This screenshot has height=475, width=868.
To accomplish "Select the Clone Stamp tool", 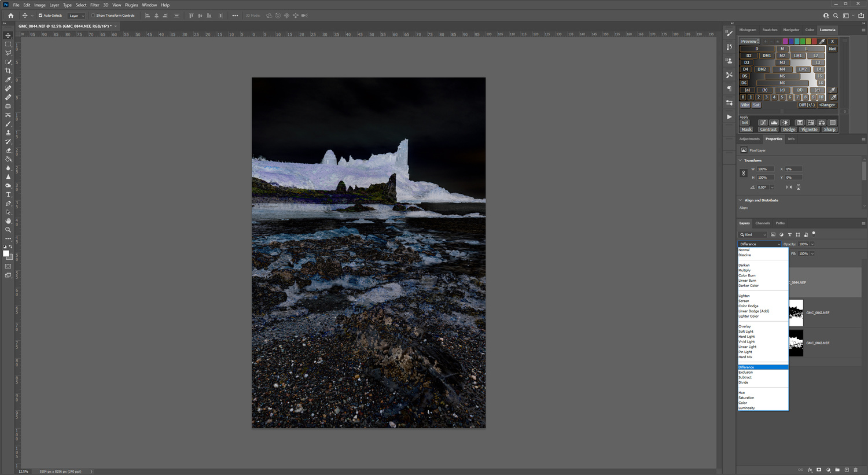I will (x=8, y=132).
